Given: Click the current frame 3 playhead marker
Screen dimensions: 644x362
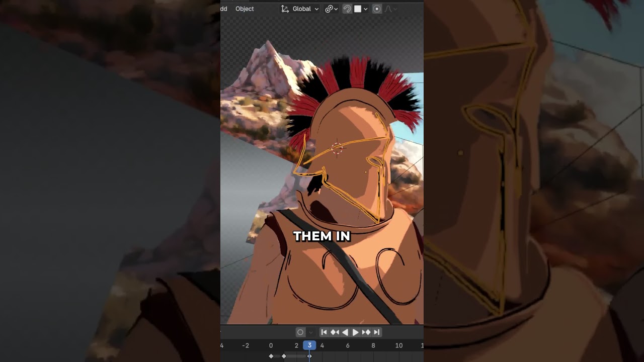Looking at the screenshot, I should click(x=309, y=345).
